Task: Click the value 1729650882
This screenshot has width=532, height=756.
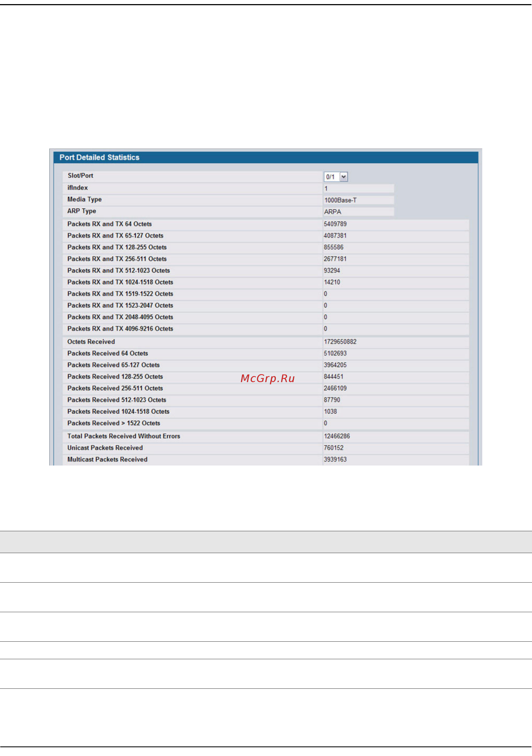Action: tap(340, 342)
